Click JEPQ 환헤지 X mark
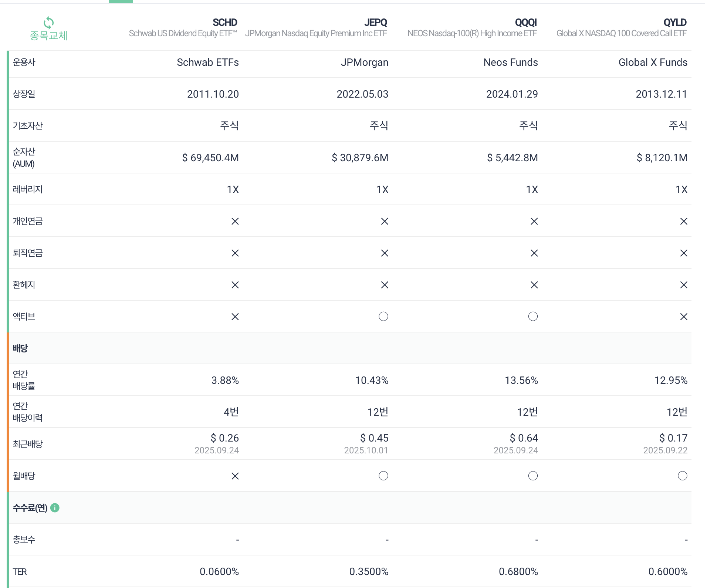This screenshot has width=707, height=588. [x=385, y=285]
